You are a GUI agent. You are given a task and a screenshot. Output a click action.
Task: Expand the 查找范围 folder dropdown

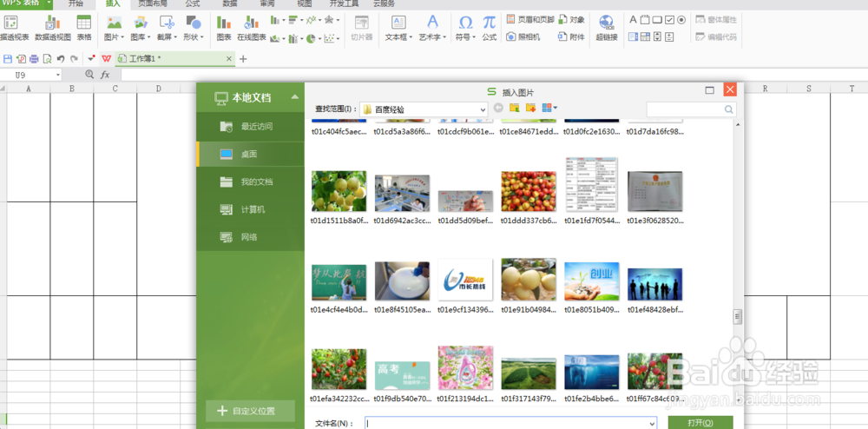click(x=483, y=109)
